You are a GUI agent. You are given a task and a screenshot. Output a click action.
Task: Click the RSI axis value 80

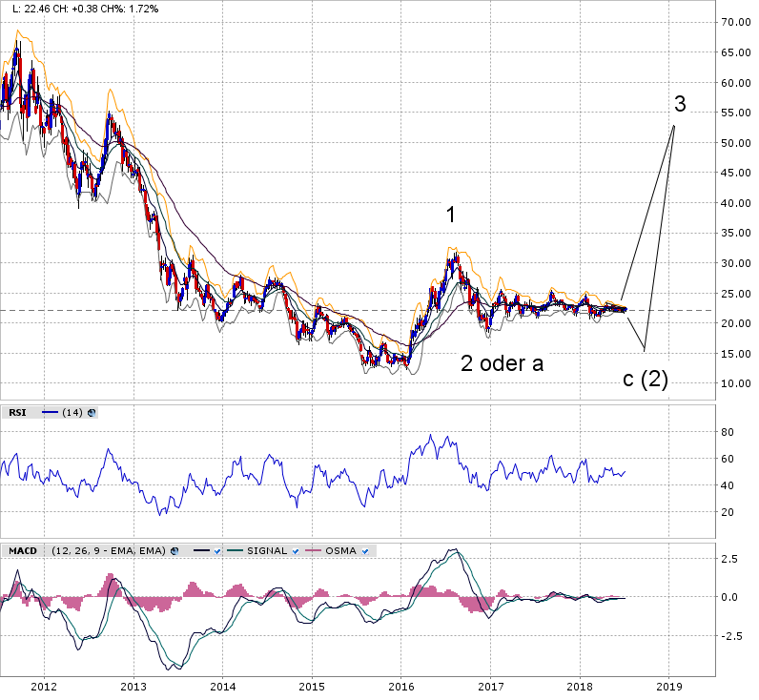pos(728,432)
